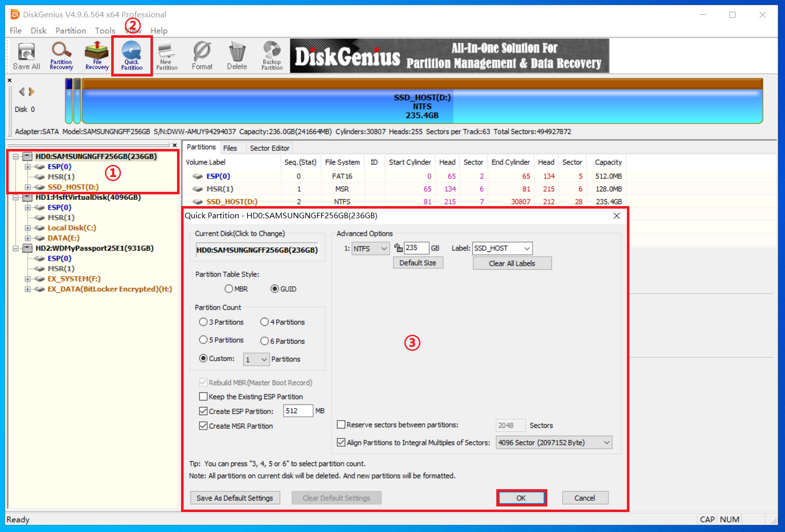Expand the Local Disk(C:) tree node
785x532 pixels.
click(28, 228)
